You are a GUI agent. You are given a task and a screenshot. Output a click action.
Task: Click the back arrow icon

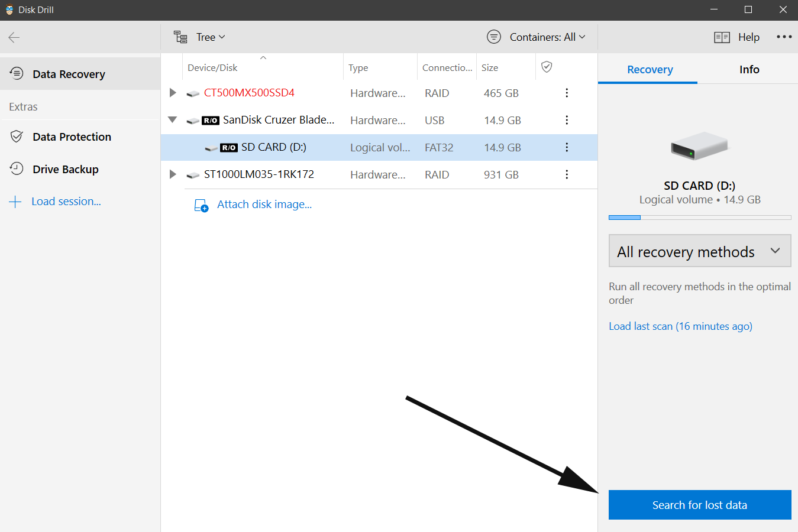click(14, 38)
